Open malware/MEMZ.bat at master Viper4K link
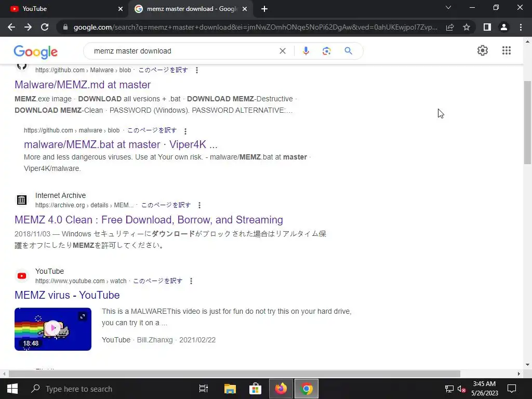The width and height of the screenshot is (532, 399). click(121, 144)
